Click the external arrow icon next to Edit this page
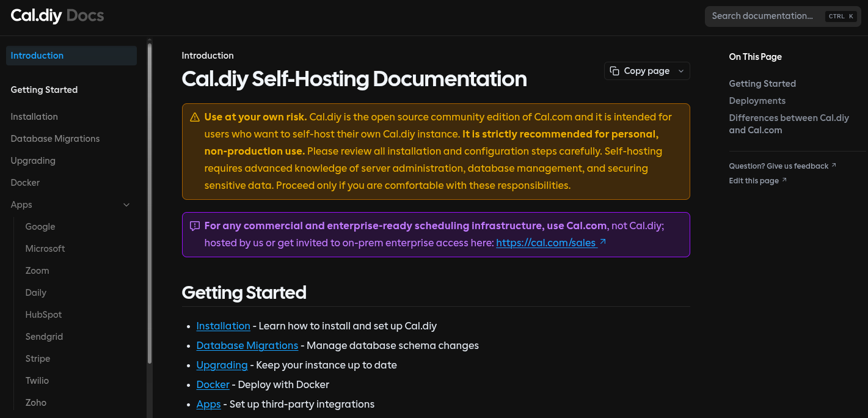The width and height of the screenshot is (868, 418). 784,180
